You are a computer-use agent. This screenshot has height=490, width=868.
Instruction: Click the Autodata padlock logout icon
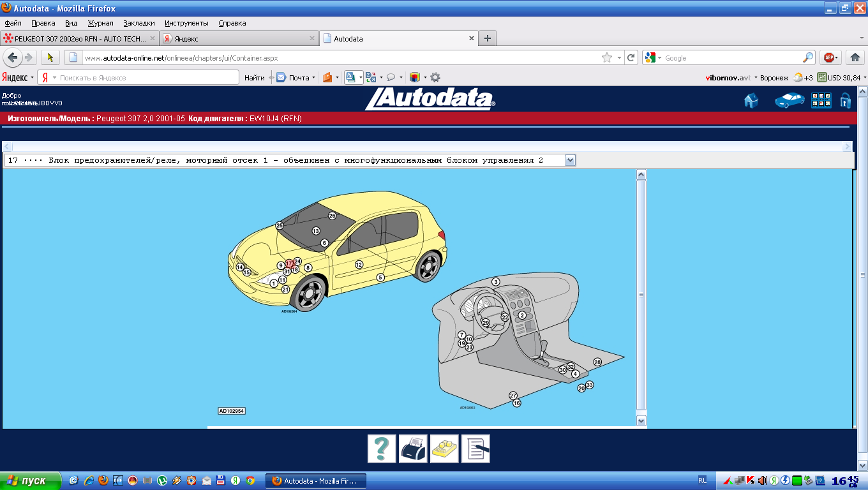point(846,100)
